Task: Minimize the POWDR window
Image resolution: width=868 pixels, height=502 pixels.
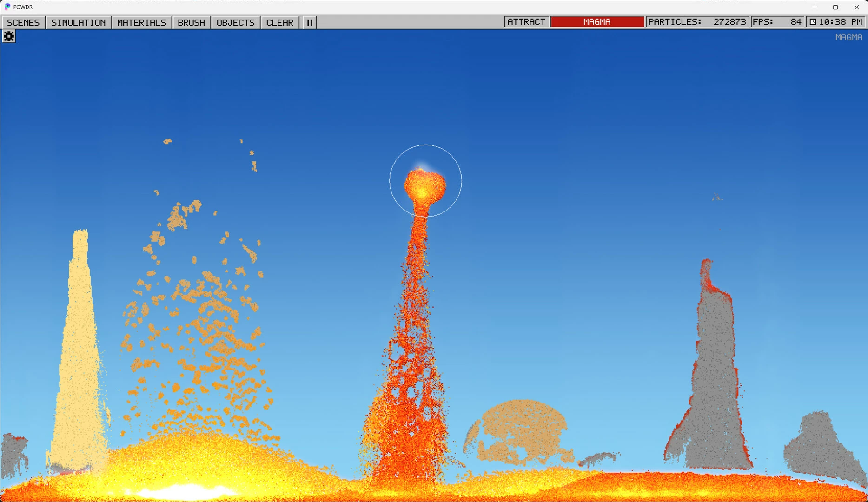Action: click(815, 7)
